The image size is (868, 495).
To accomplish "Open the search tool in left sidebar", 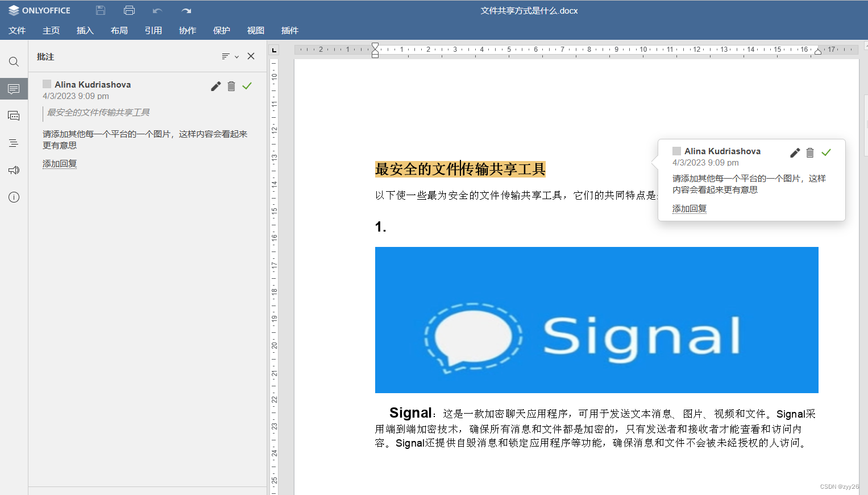I will click(x=14, y=61).
